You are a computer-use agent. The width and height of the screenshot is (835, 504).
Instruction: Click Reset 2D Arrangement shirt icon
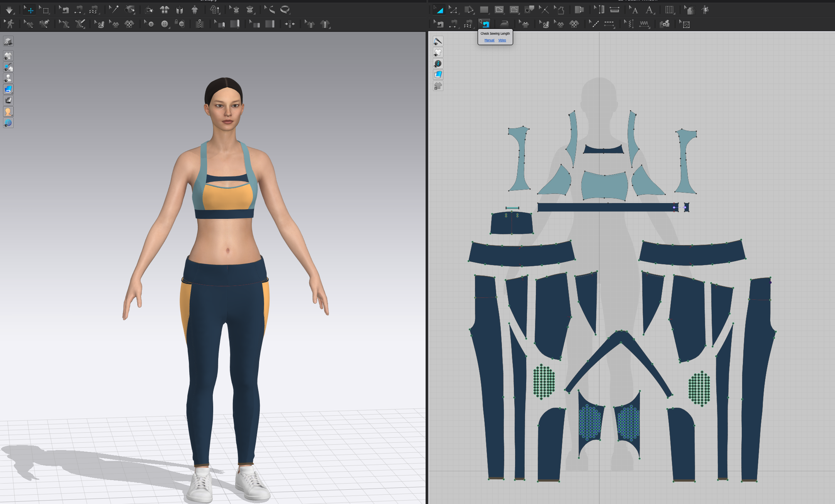tap(165, 10)
